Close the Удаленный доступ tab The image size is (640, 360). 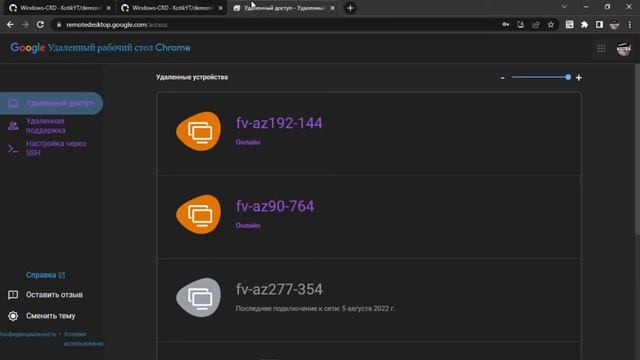pos(333,8)
